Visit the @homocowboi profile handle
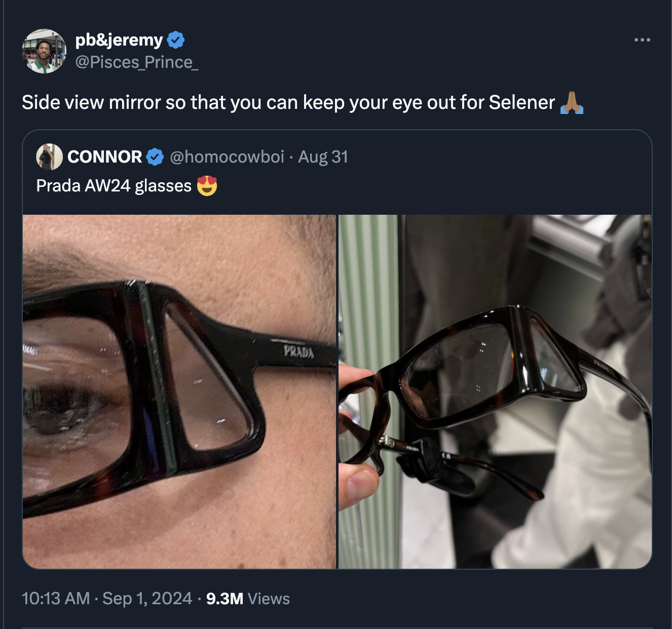Screen dimensions: 672x629 click(x=227, y=157)
